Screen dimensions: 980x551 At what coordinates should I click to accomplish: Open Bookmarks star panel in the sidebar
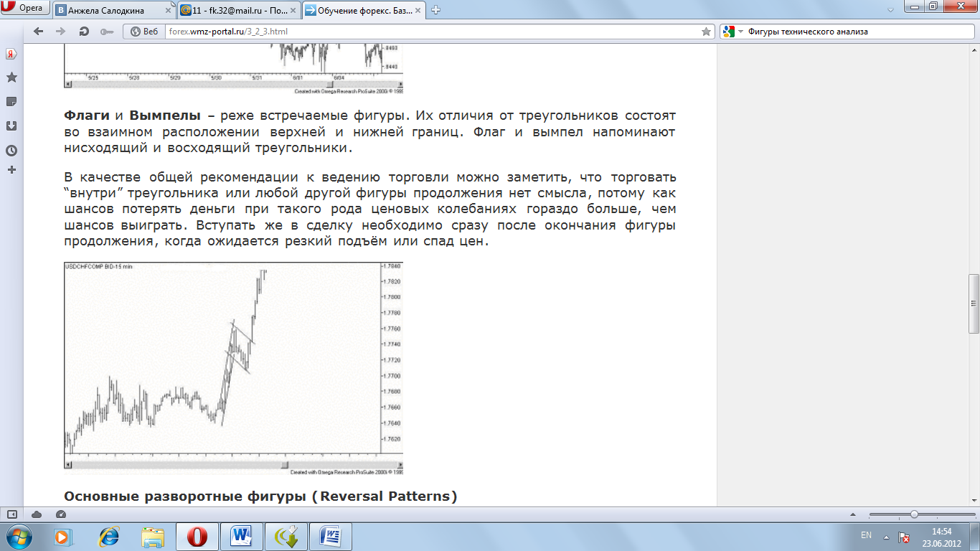coord(11,77)
